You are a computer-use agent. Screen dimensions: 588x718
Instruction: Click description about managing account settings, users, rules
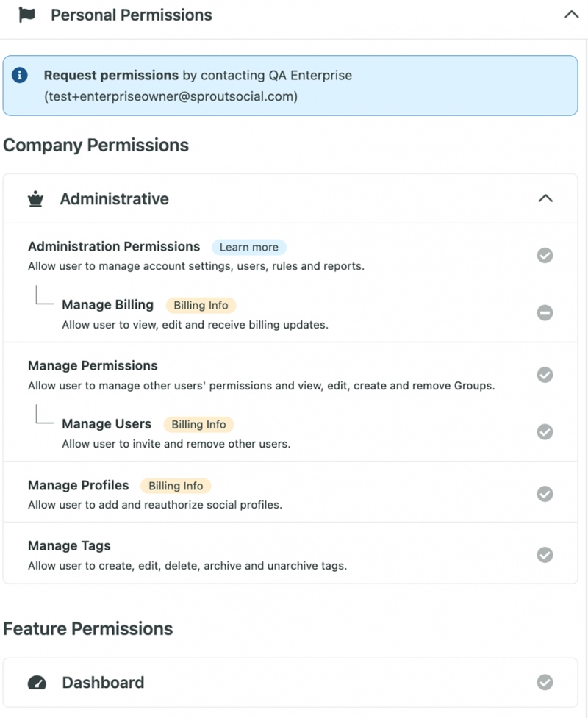[x=196, y=267]
